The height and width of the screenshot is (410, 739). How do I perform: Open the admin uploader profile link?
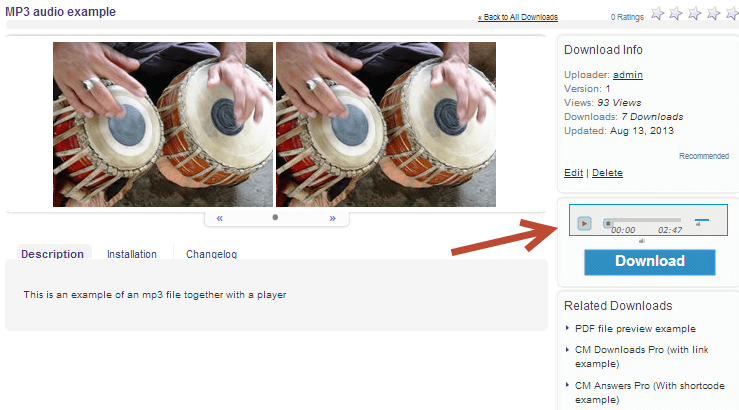click(628, 74)
